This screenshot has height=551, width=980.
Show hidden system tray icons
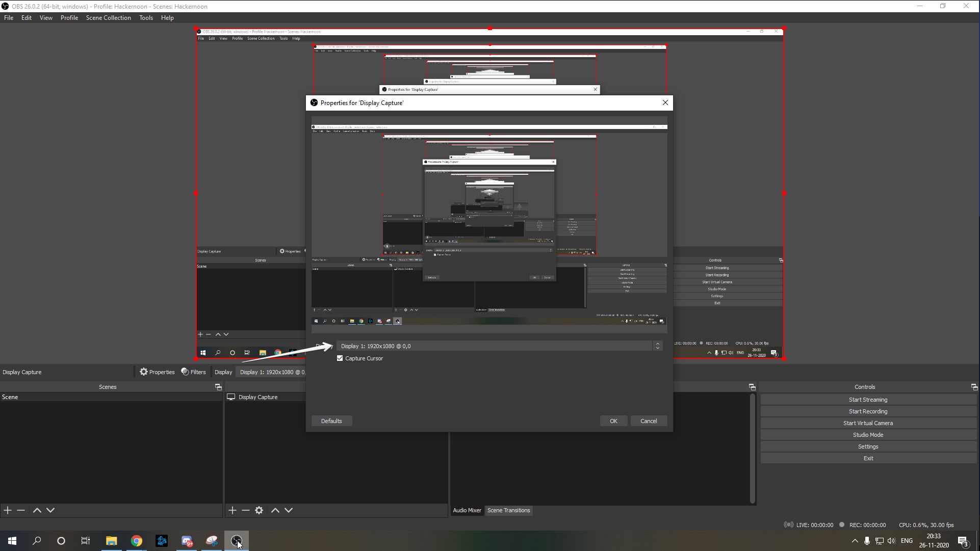click(x=855, y=541)
